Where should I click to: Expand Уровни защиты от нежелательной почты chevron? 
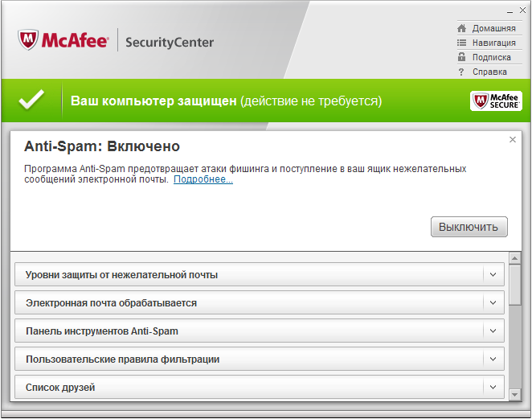[493, 274]
